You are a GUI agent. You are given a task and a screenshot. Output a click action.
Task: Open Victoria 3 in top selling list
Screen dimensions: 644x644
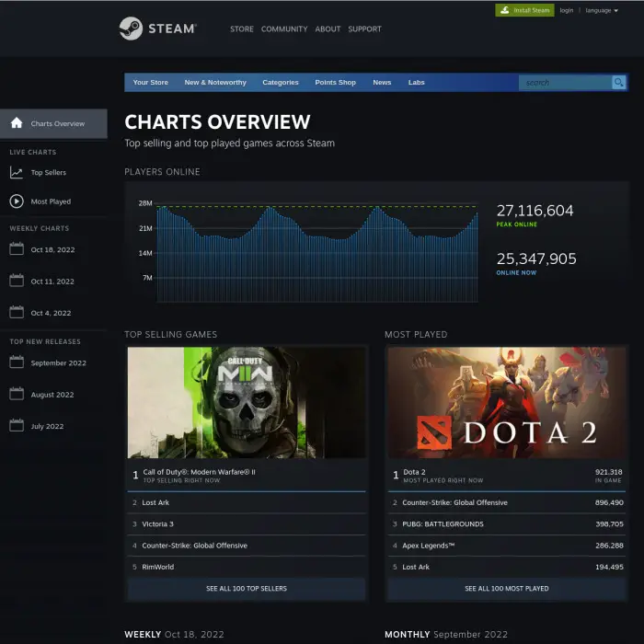point(247,524)
